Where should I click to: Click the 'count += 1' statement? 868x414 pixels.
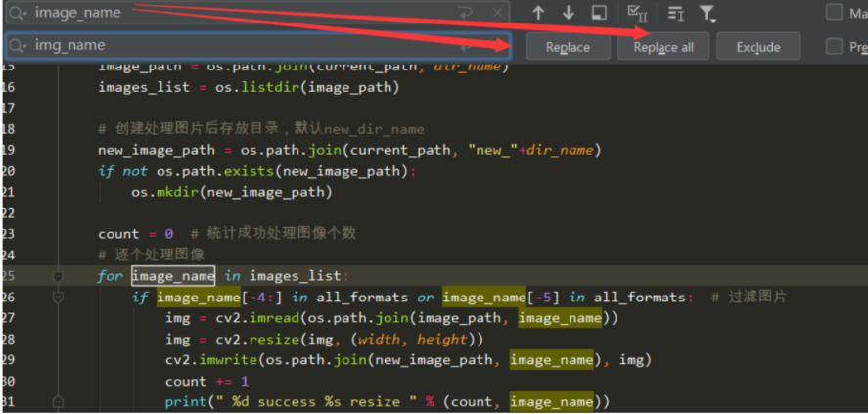pyautogui.click(x=206, y=382)
